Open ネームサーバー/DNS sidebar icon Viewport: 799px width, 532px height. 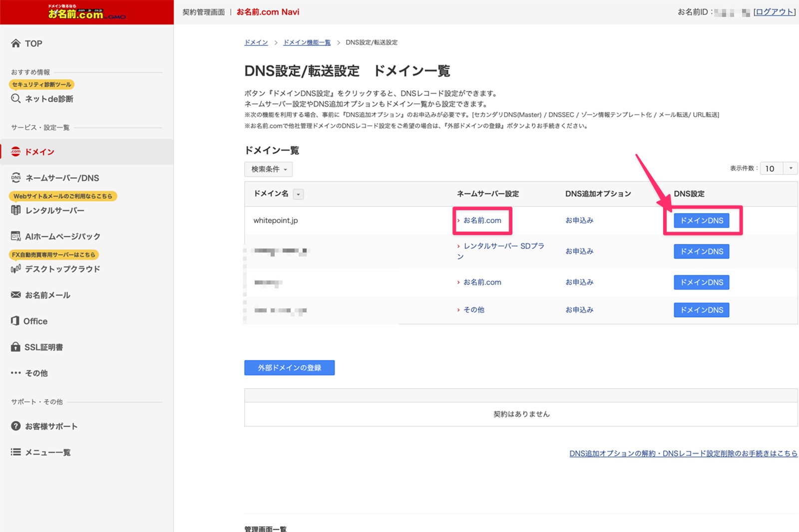coord(16,178)
